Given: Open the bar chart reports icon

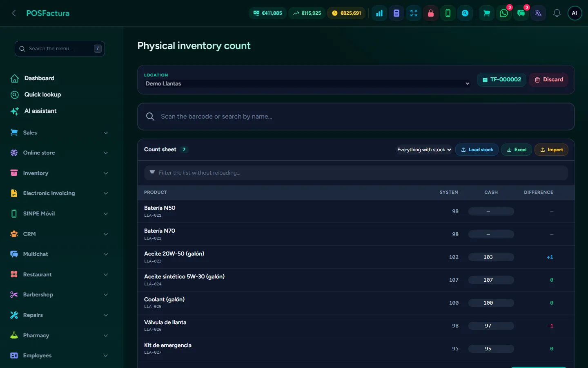Looking at the screenshot, I should (x=379, y=13).
